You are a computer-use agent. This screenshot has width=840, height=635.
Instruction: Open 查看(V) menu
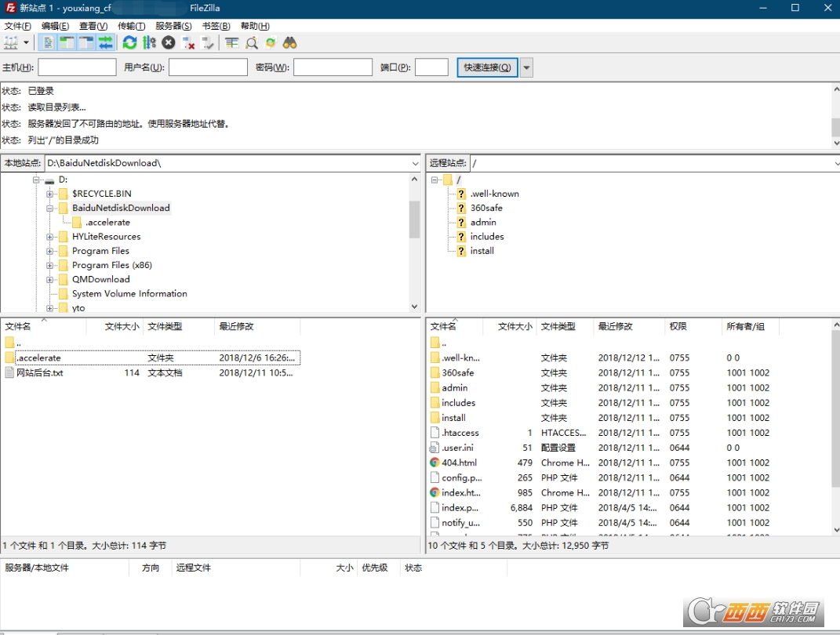pos(93,26)
